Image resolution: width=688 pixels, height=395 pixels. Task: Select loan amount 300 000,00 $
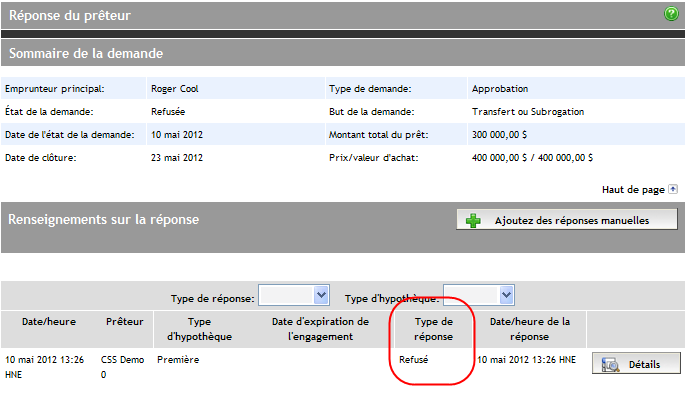tap(499, 135)
